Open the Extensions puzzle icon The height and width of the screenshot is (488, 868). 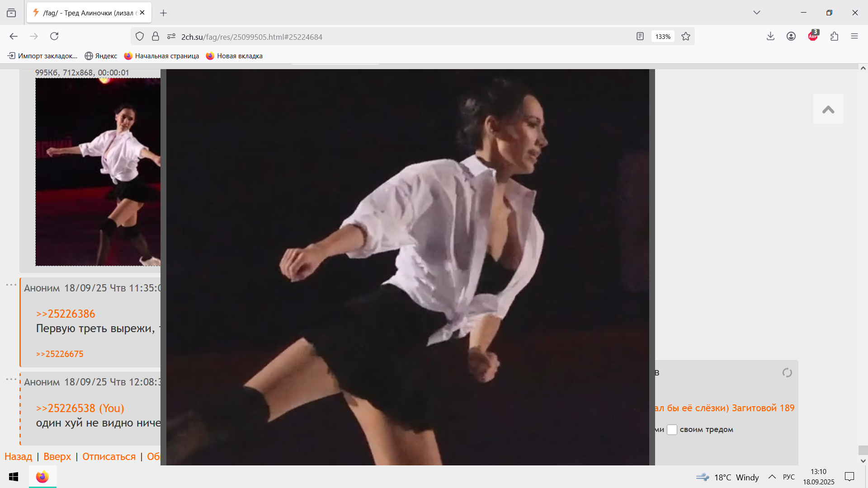[834, 36]
